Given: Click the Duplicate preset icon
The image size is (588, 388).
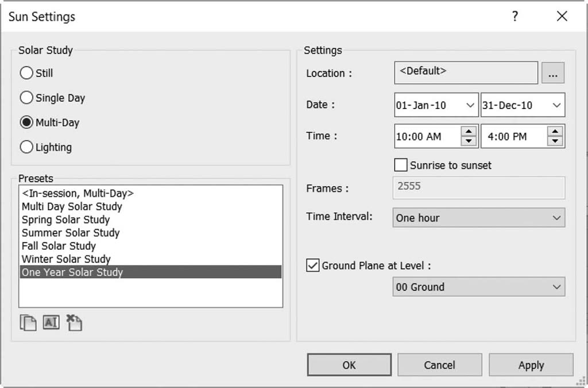Looking at the screenshot, I should [28, 323].
